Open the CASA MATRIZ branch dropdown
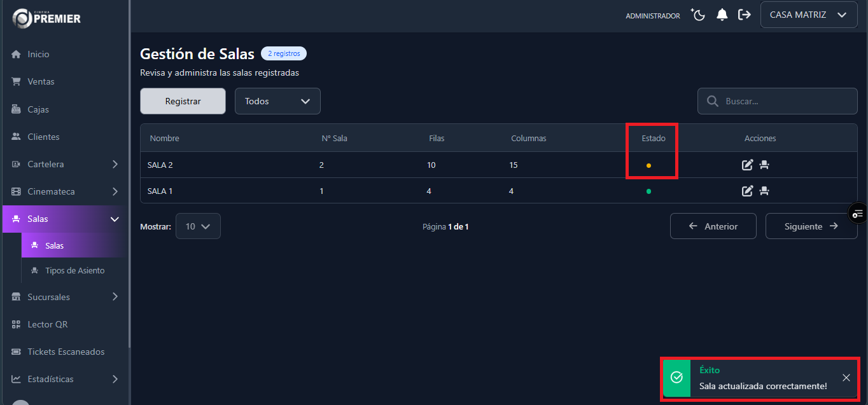 point(808,15)
